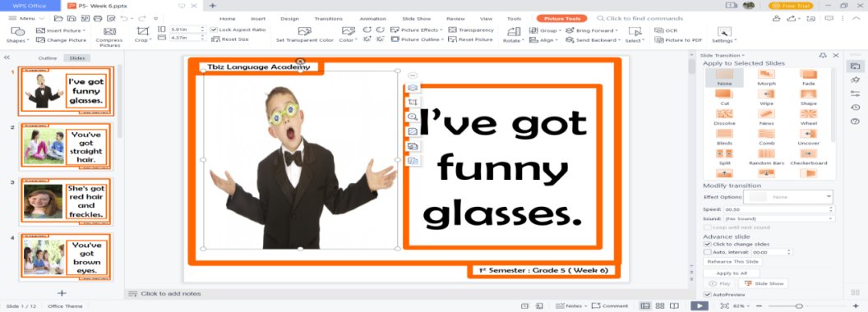Viewport: 868px width, 312px height.
Task: Click Change Picture in ribbon
Action: (62, 40)
